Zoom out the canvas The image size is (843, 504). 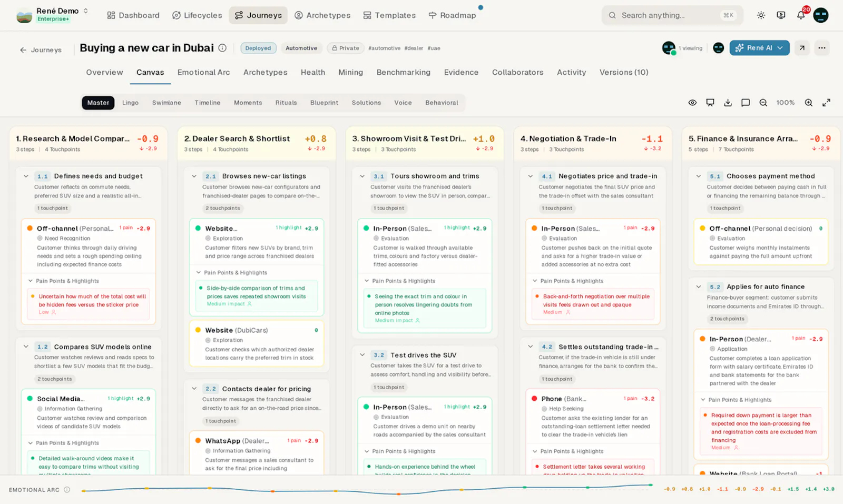point(763,103)
